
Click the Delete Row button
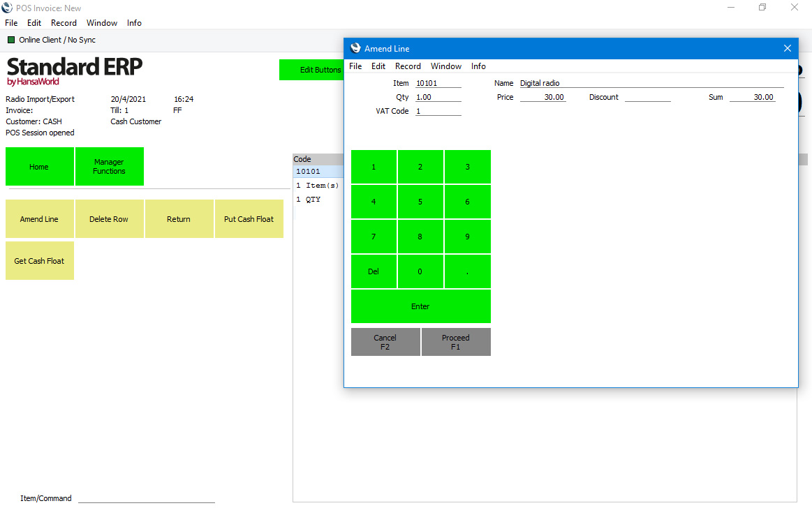110,219
